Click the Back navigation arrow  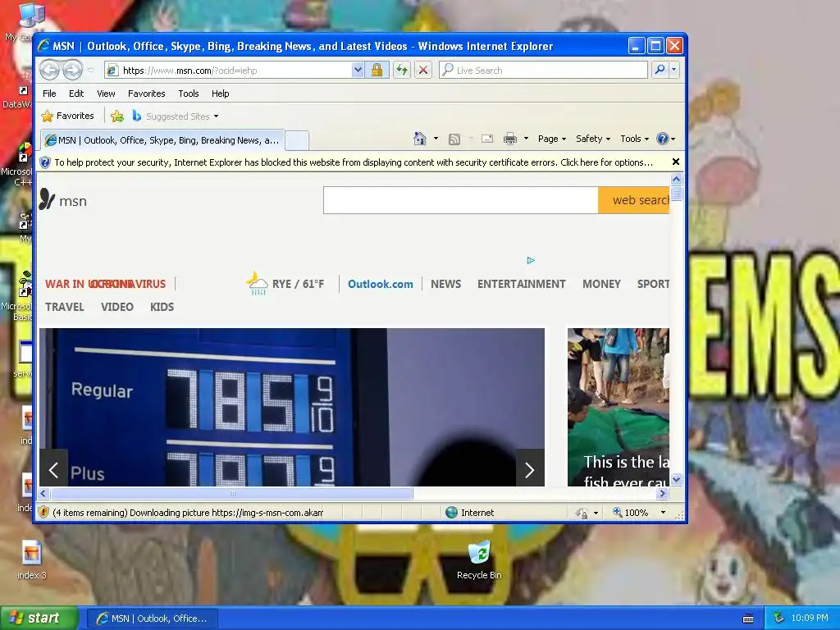[x=50, y=71]
